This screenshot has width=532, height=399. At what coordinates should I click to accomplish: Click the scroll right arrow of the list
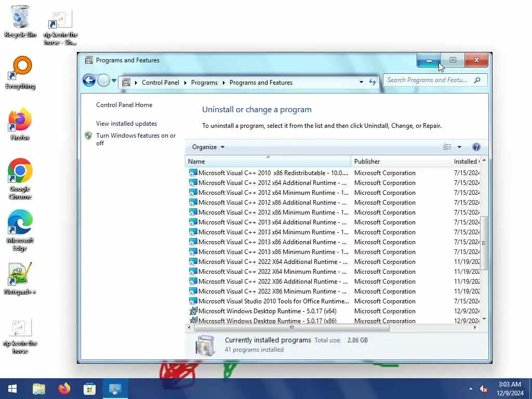pyautogui.click(x=475, y=327)
